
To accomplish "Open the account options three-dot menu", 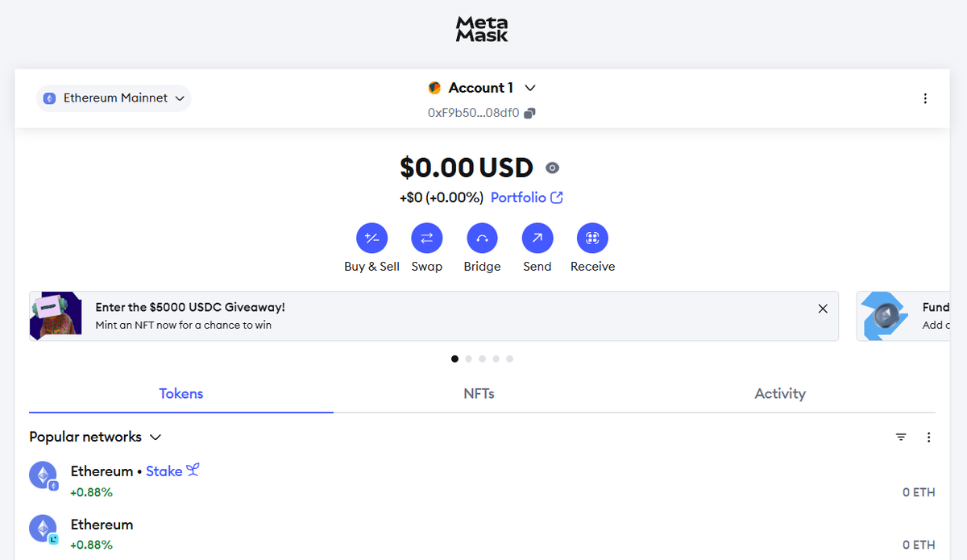I will click(x=925, y=98).
